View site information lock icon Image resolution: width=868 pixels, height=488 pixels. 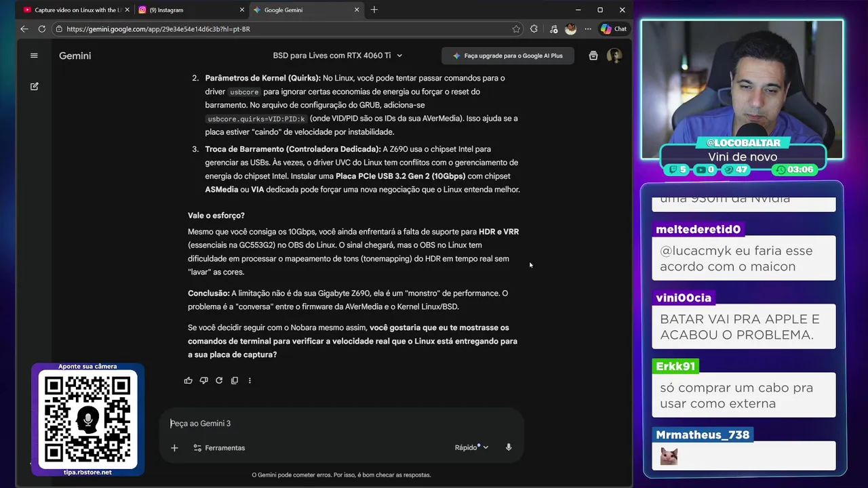coord(59,29)
